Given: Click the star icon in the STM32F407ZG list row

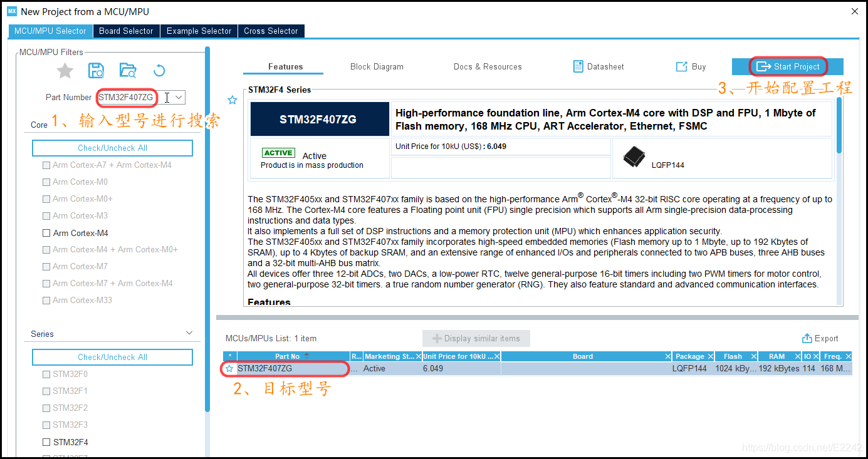Looking at the screenshot, I should click(230, 369).
